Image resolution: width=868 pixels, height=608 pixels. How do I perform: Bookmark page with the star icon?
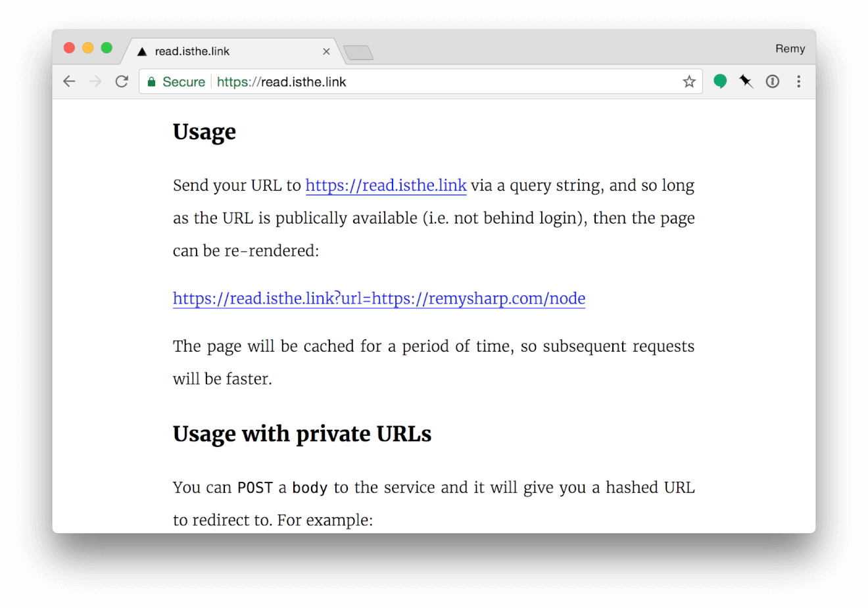[x=688, y=82]
